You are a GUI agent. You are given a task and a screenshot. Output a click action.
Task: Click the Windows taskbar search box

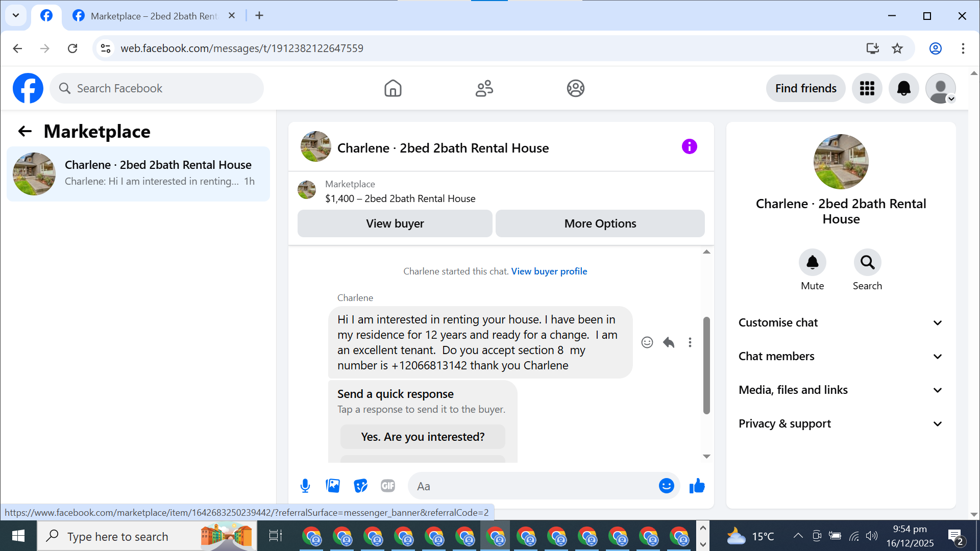click(x=147, y=536)
